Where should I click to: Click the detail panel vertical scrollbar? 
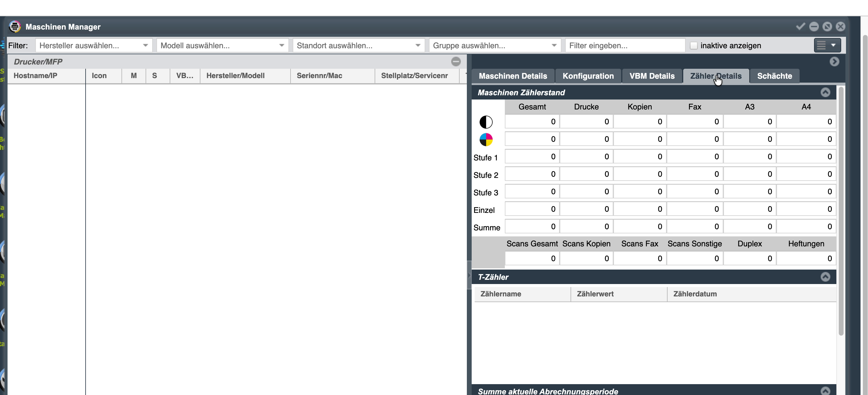[841, 211]
